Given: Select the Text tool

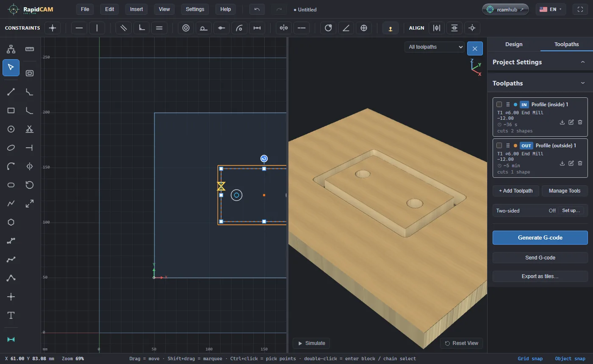Looking at the screenshot, I should (x=11, y=315).
